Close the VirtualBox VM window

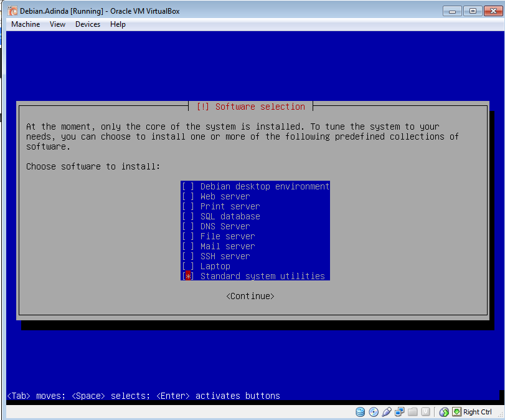[493, 11]
